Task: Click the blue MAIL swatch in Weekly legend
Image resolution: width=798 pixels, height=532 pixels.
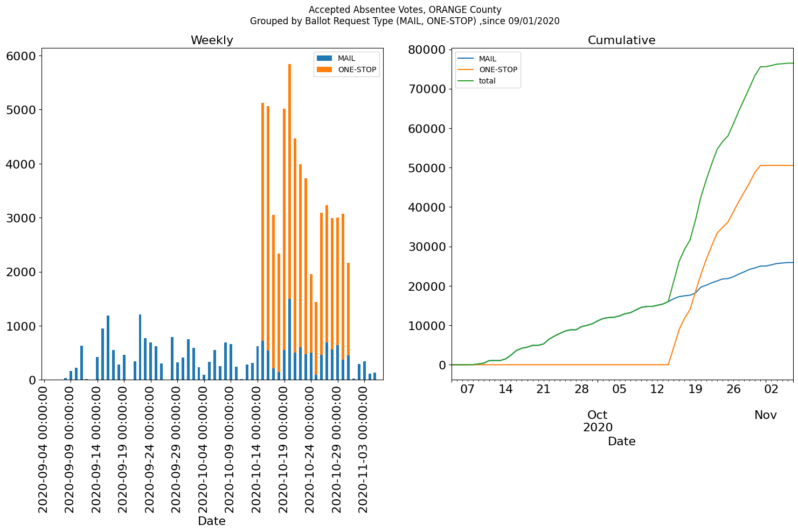Action: [x=325, y=58]
